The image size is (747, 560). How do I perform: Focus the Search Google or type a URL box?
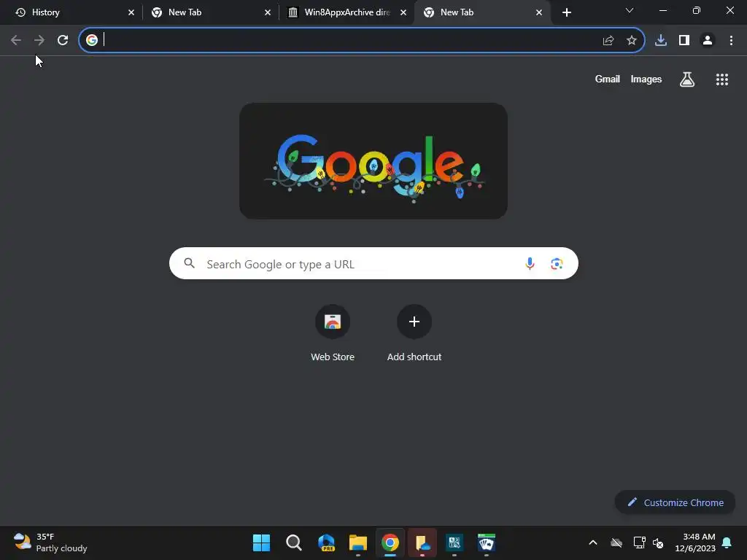click(373, 263)
